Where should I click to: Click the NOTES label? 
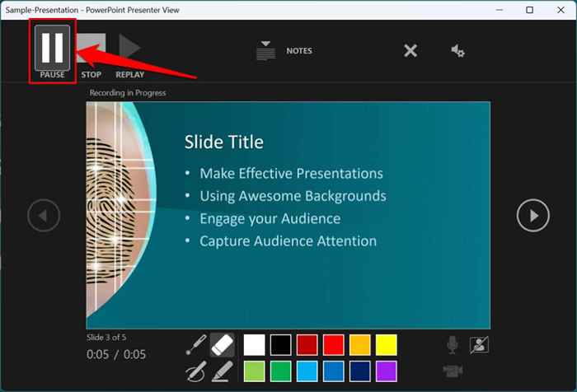coord(299,51)
